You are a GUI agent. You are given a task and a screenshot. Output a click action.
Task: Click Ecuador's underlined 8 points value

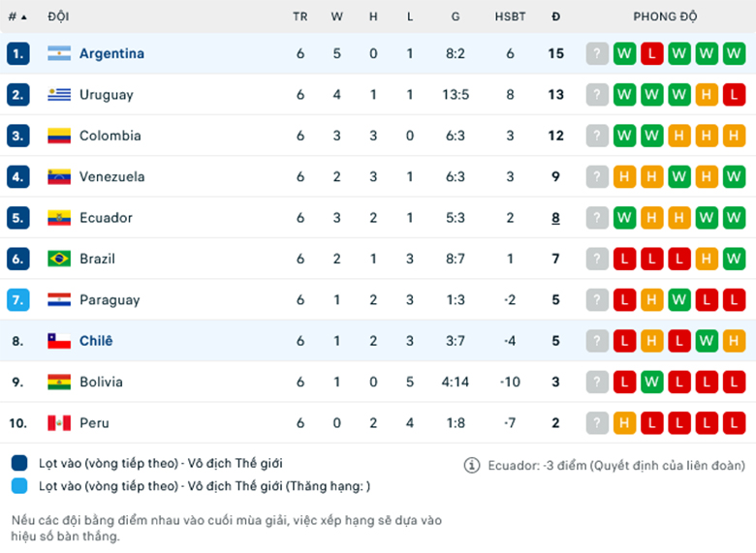pos(556,218)
